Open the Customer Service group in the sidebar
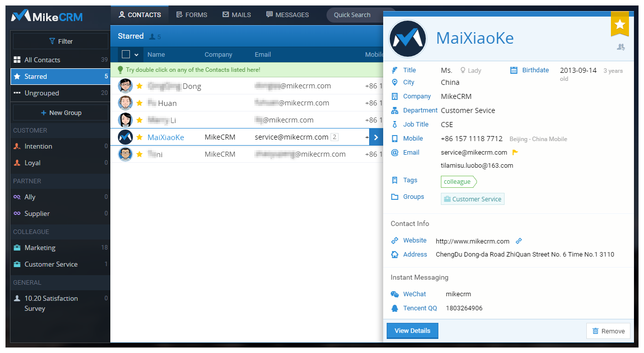This screenshot has height=353, width=644. (x=60, y=264)
